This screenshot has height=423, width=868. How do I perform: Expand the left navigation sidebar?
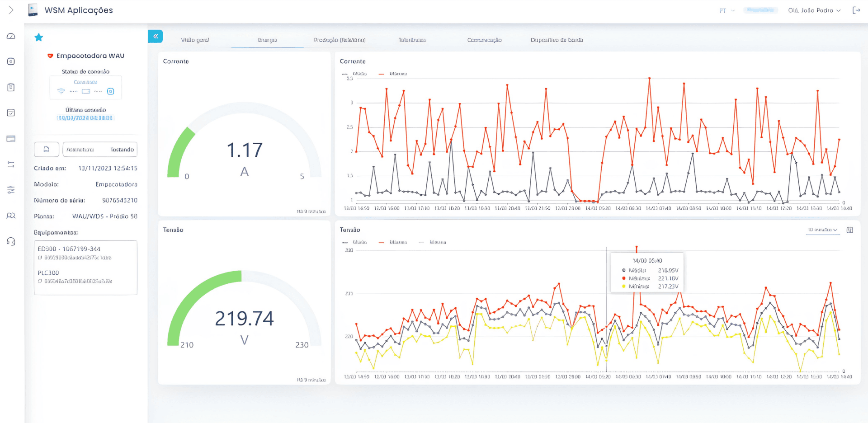point(11,10)
